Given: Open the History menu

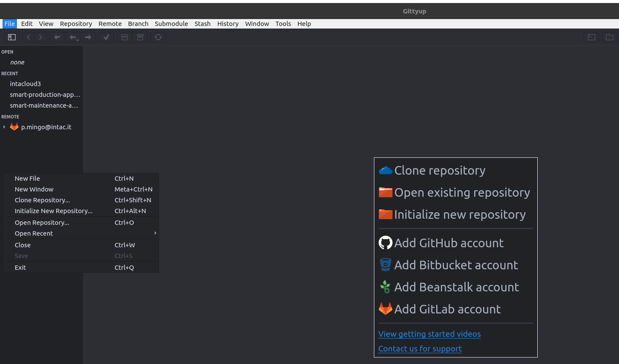Looking at the screenshot, I should click(x=228, y=24).
